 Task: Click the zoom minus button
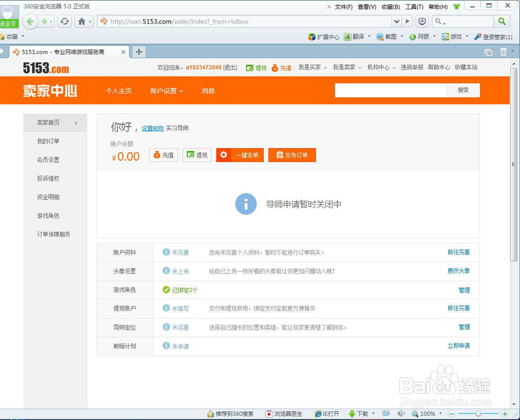coord(451,414)
